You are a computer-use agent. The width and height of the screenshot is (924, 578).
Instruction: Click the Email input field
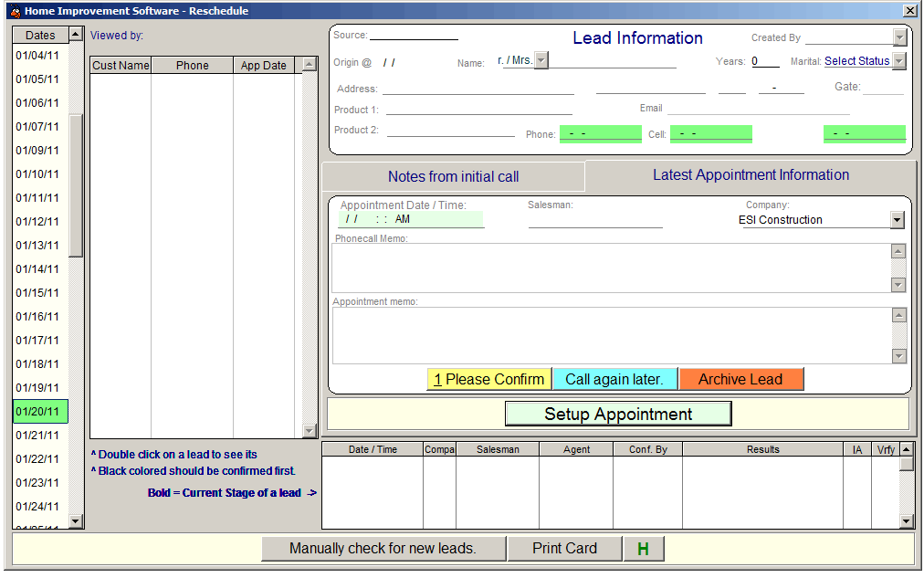tap(759, 109)
